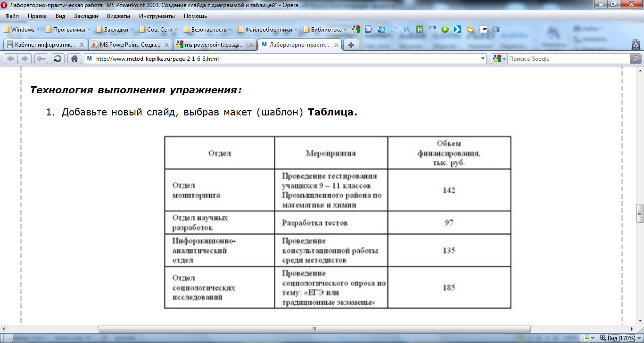Open the translator bookmark icon
The width and height of the screenshot is (644, 343).
point(381,29)
